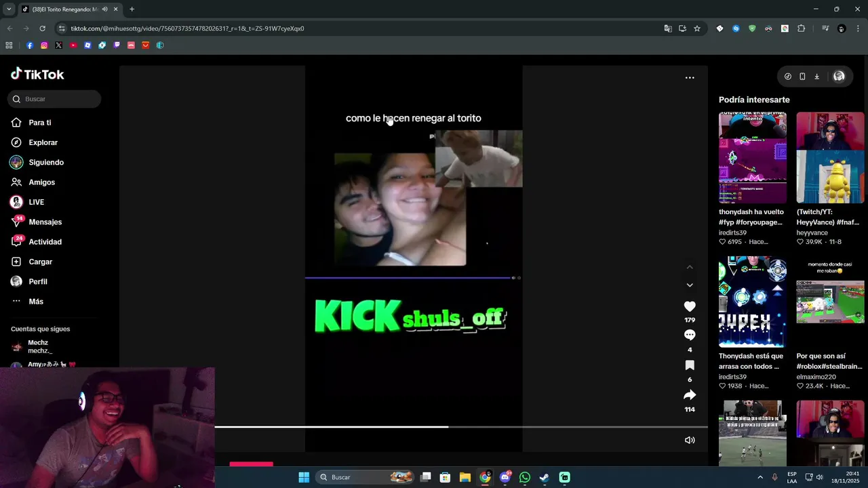Open Chrome extensions puzzle icon
This screenshot has width=868, height=488.
coord(801,28)
